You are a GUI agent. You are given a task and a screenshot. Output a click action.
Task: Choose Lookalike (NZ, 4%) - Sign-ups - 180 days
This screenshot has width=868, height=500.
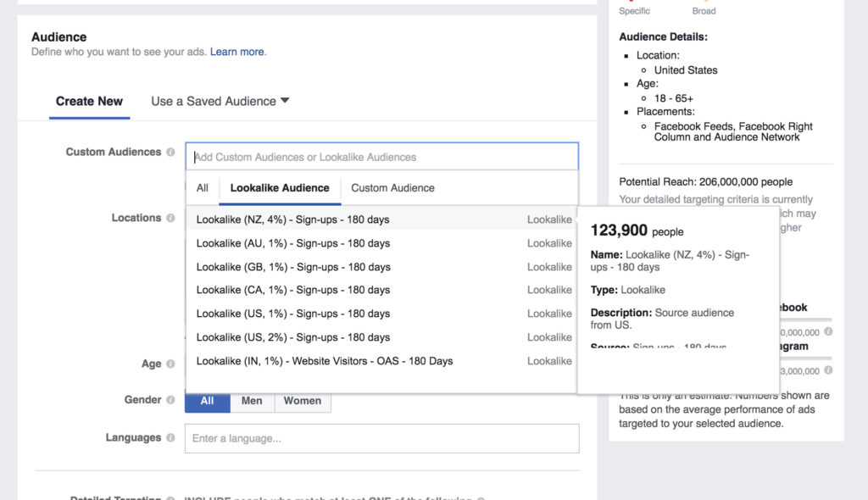tap(382, 219)
